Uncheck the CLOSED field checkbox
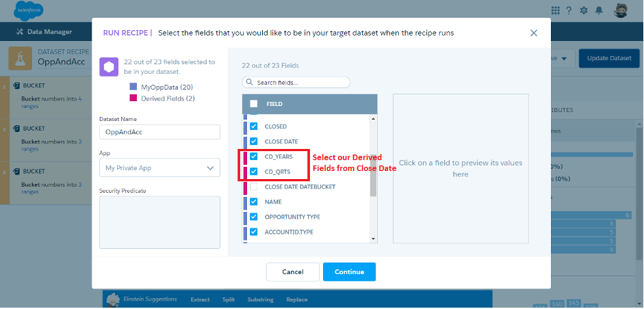Image resolution: width=644 pixels, height=309 pixels. 254,126
